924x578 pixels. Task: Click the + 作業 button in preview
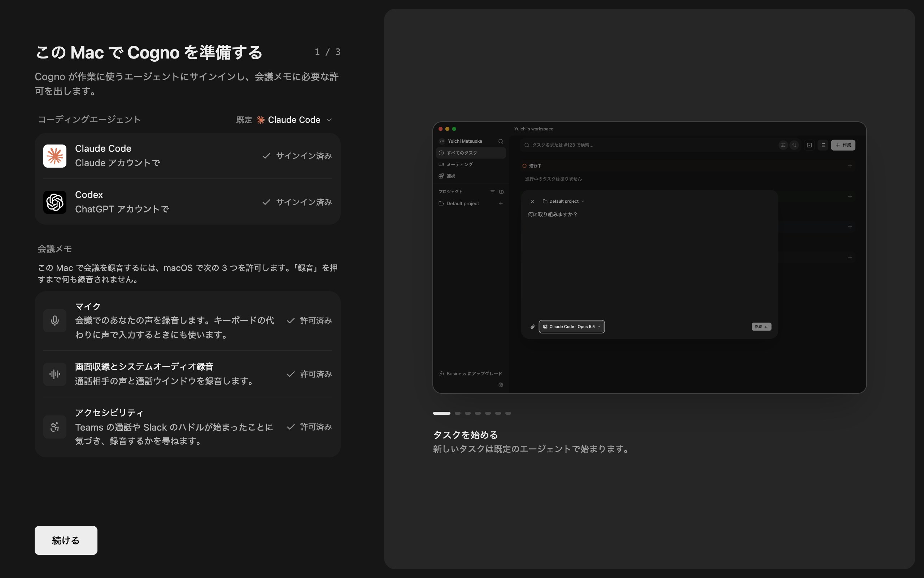843,145
